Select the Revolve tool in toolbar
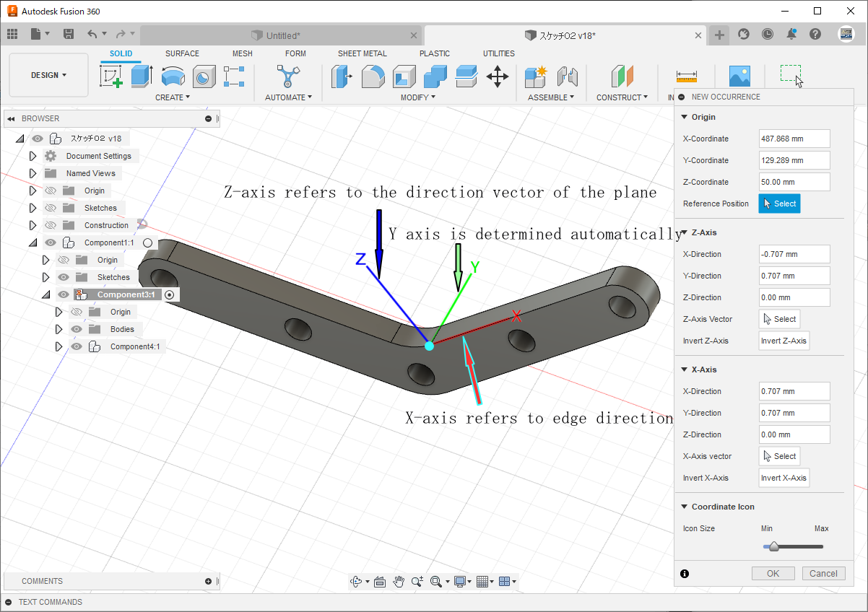This screenshot has height=612, width=868. click(173, 76)
